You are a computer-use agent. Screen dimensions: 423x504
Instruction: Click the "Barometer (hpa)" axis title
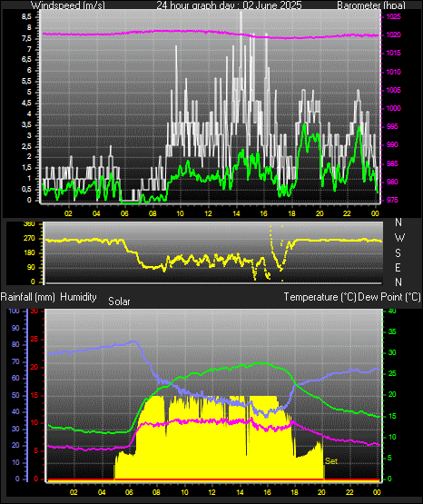tap(371, 5)
